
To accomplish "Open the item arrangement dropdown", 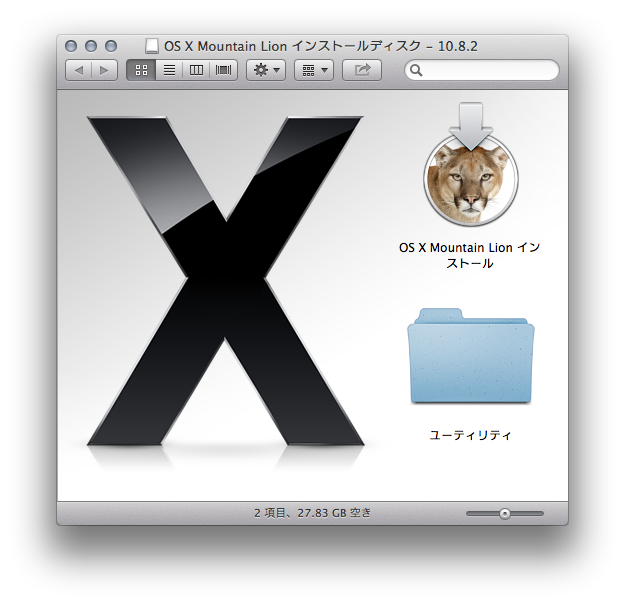I will (314, 71).
